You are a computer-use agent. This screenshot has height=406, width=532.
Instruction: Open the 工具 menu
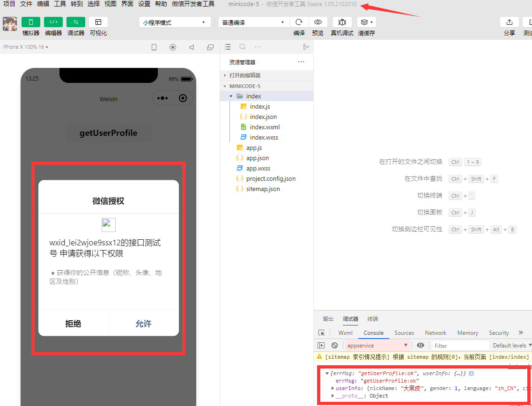point(60,4)
